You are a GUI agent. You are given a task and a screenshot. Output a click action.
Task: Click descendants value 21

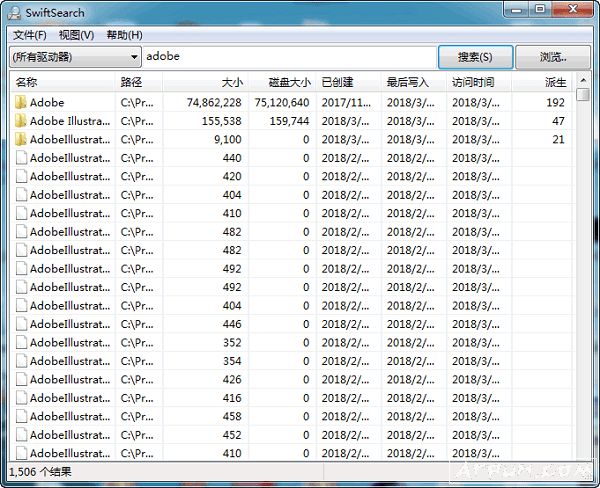558,139
